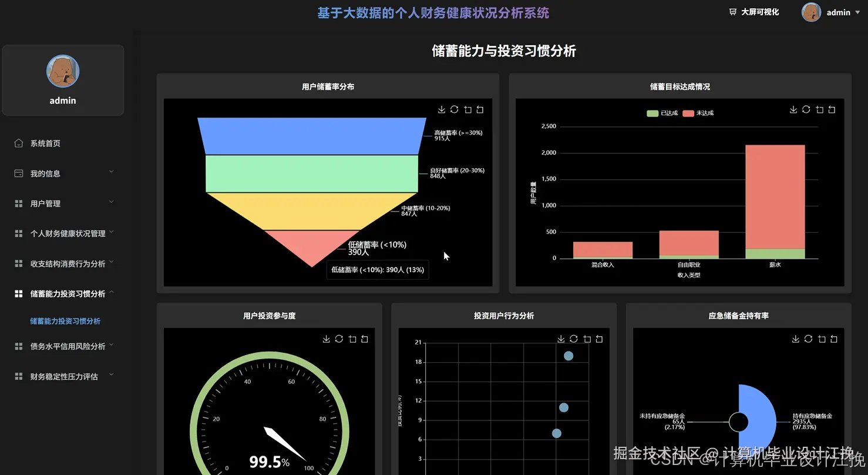Click the 中储蓄率 (10-20%) 847人 label
868x475 pixels.
tap(425, 210)
